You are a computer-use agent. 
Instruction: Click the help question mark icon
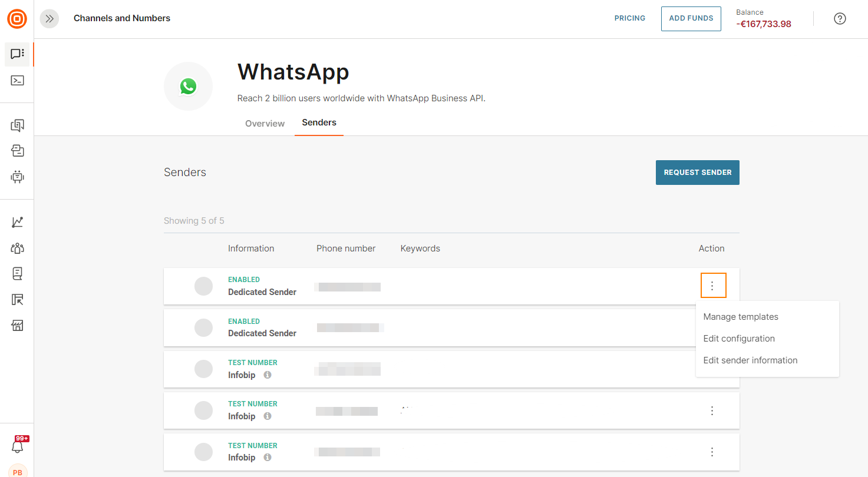pyautogui.click(x=840, y=19)
